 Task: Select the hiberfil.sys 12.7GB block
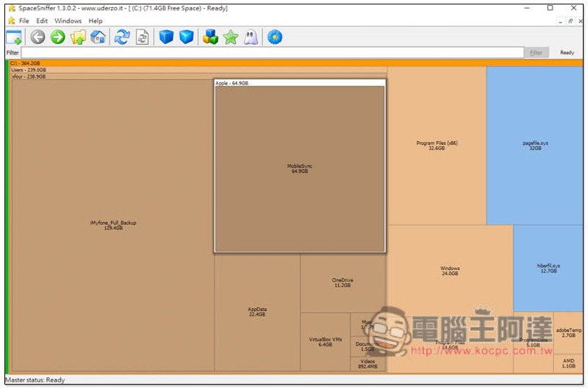[x=548, y=268]
